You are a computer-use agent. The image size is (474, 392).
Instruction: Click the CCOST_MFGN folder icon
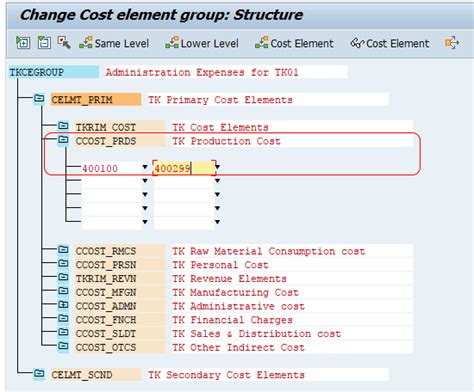pos(63,291)
